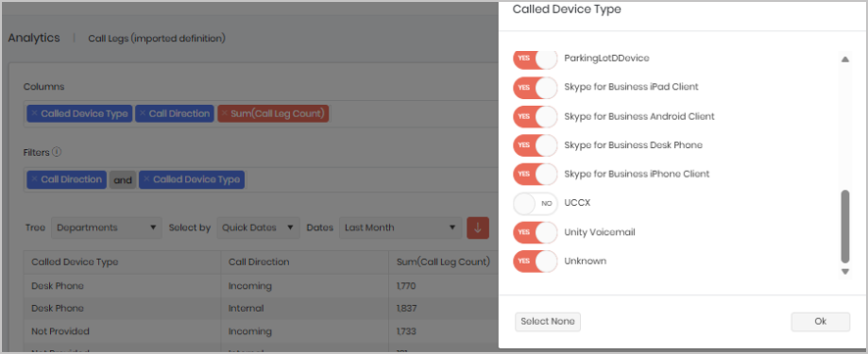The height and width of the screenshot is (354, 868).
Task: Open the Analytics heading link
Action: point(33,38)
